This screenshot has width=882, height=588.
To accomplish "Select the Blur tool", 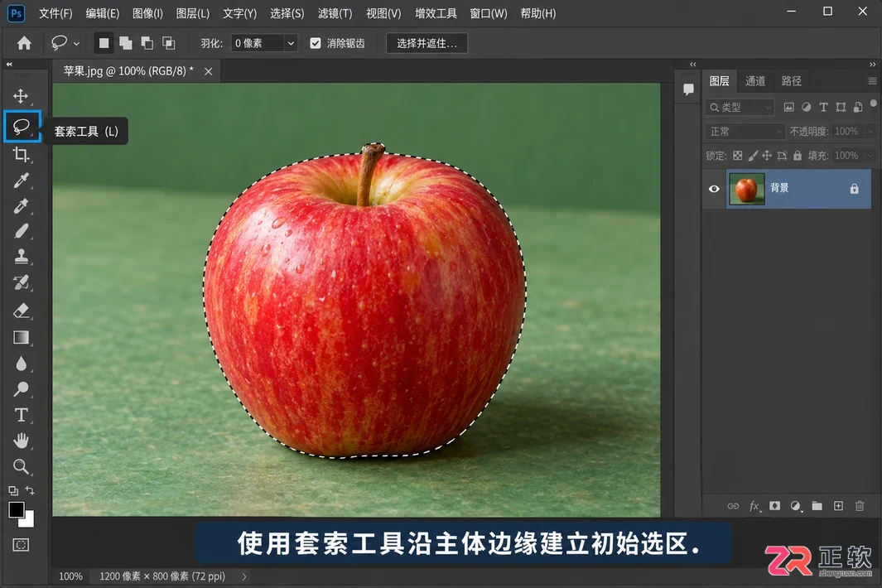I will [x=21, y=364].
